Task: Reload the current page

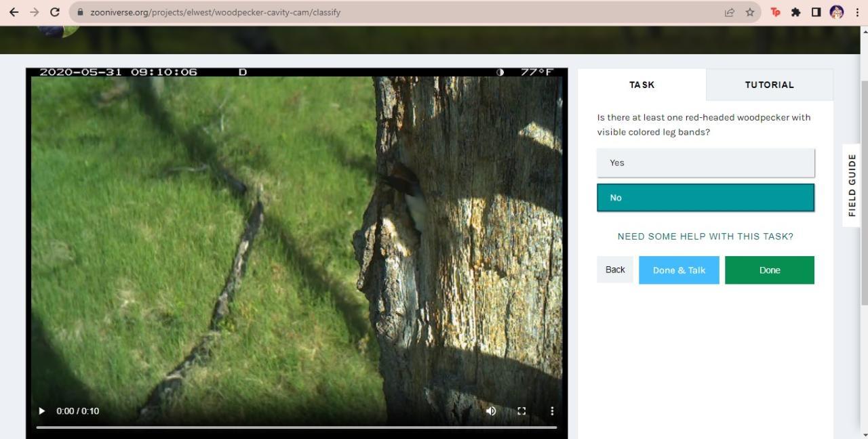Action: (x=55, y=12)
